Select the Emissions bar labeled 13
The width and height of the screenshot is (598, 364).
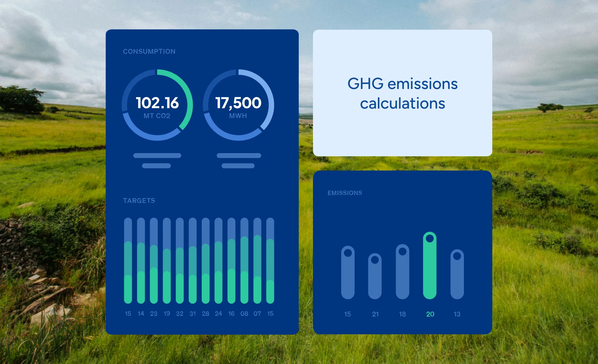457,274
